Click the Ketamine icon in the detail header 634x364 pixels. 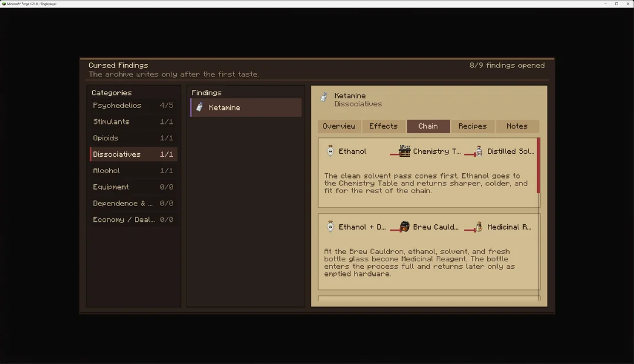pyautogui.click(x=323, y=97)
